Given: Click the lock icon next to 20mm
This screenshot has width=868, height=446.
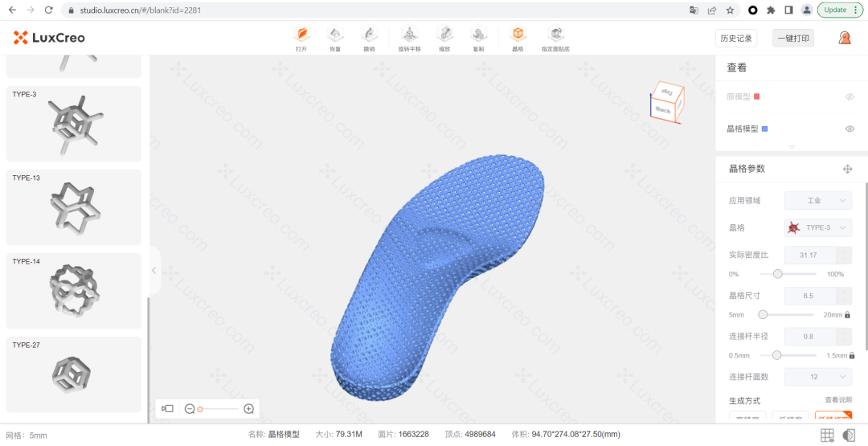Looking at the screenshot, I should (847, 315).
